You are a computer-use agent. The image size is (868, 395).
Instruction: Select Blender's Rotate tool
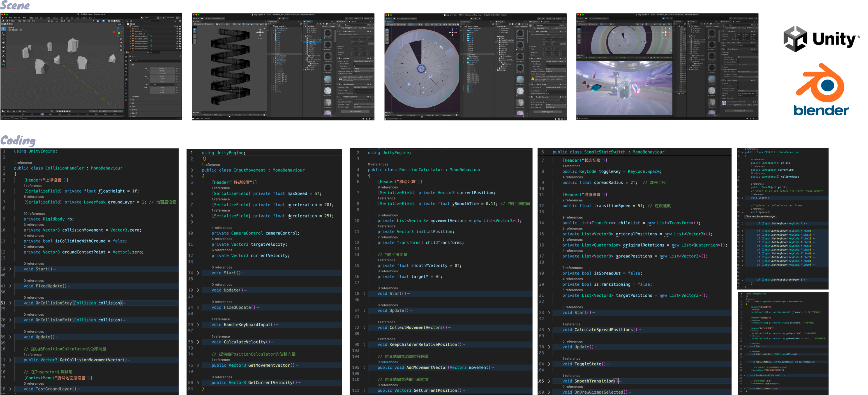click(x=4, y=42)
